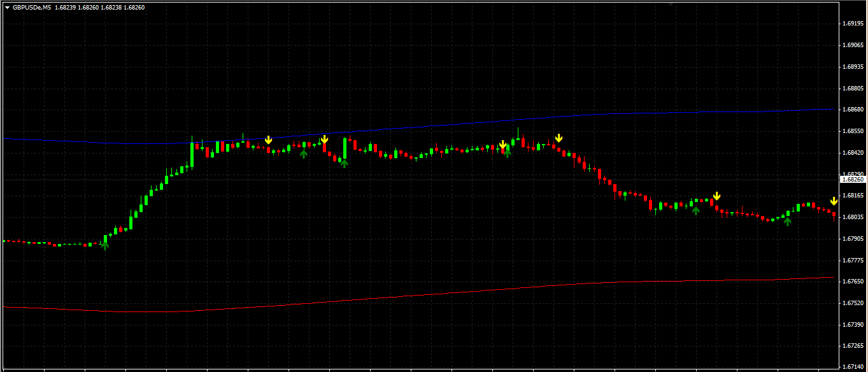Select the most recent yellow sell arrow
Viewport: 868px width, 372px height.
pos(834,201)
